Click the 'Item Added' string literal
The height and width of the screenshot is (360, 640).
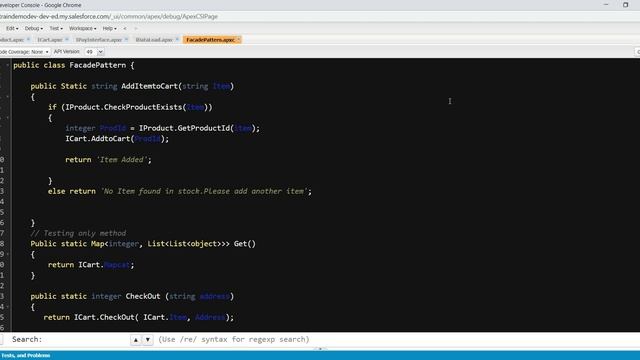[x=122, y=160]
